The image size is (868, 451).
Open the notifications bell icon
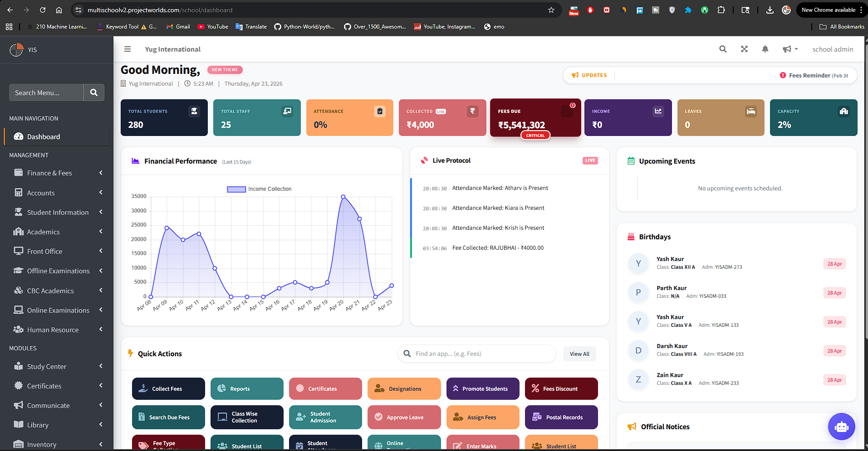pos(765,49)
